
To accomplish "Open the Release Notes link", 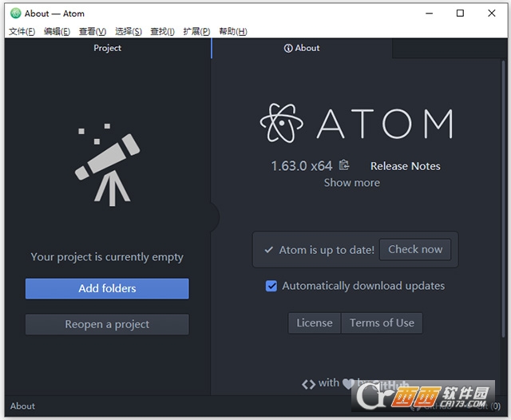I will (x=405, y=166).
